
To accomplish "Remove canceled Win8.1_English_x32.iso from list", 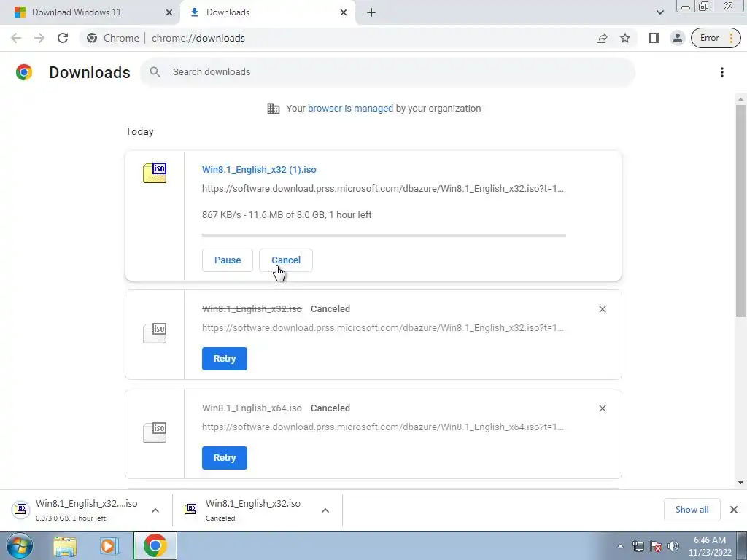I will 602,309.
